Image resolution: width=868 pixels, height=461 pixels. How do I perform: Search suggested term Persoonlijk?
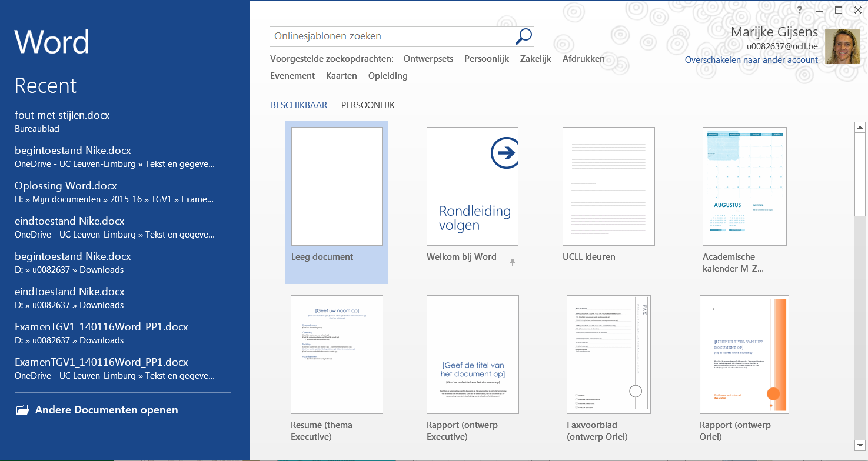[487, 59]
